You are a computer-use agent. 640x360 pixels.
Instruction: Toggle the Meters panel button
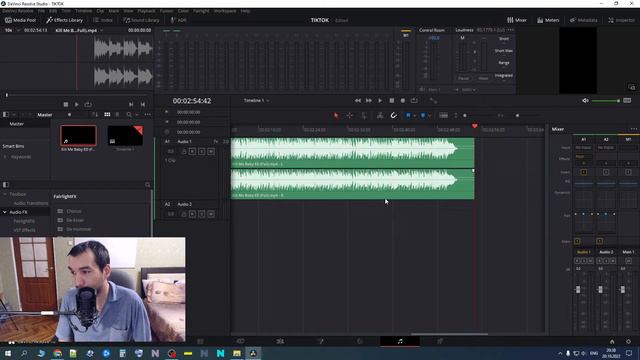click(548, 20)
